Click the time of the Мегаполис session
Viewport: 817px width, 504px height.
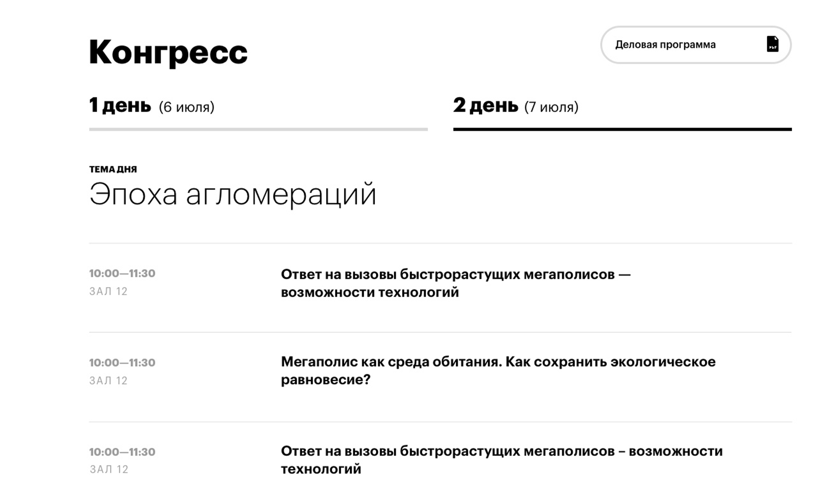pos(122,363)
